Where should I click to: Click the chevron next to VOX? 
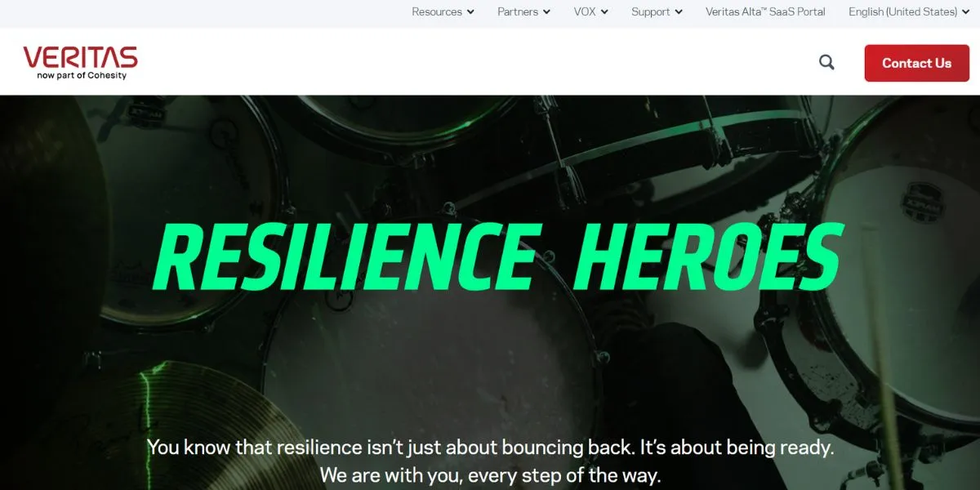[604, 12]
